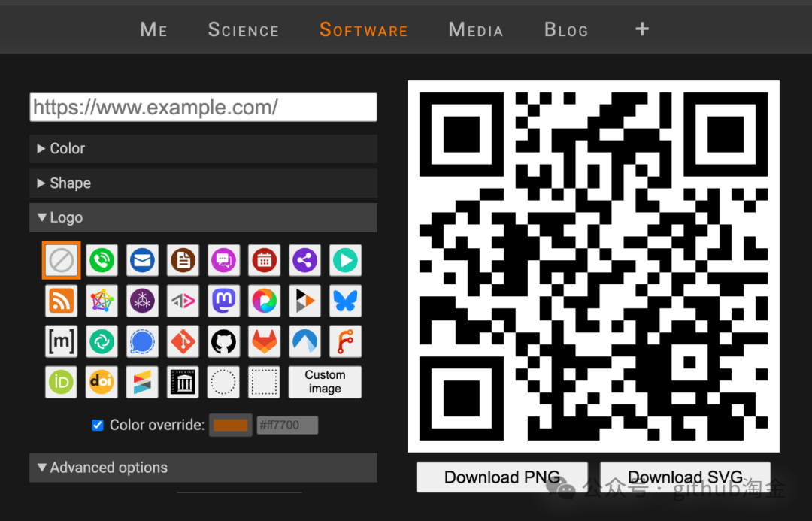Image resolution: width=812 pixels, height=521 pixels.
Task: Open the Blog navigation tab
Action: [567, 29]
